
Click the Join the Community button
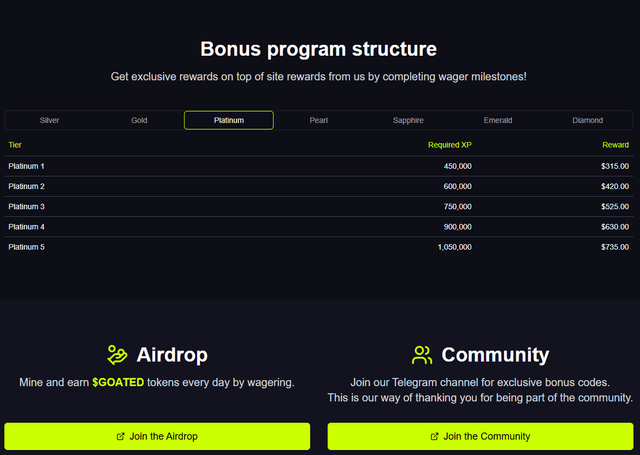point(480,436)
